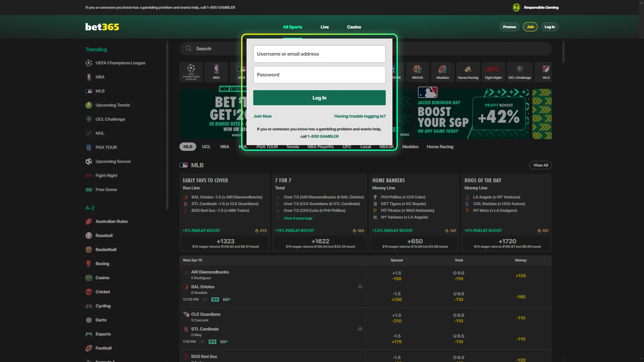The height and width of the screenshot is (362, 644).
Task: Click the Baseball icon in A-Z list
Action: [89, 236]
